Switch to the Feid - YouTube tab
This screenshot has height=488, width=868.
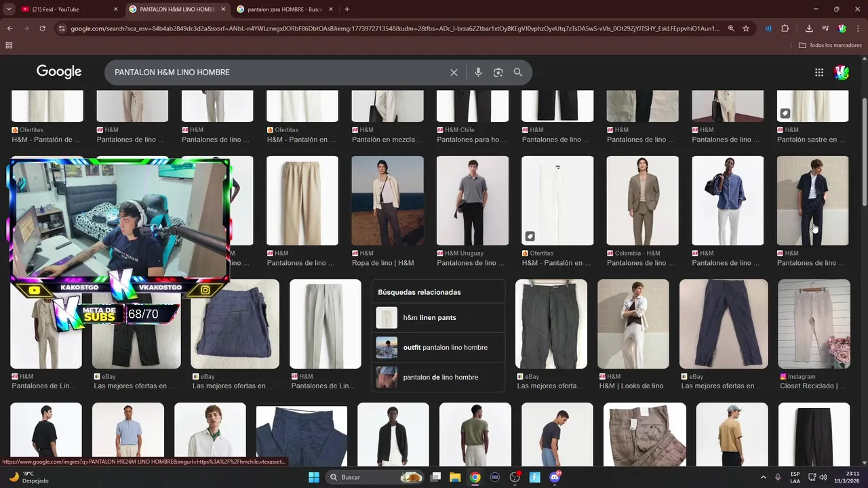66,9
